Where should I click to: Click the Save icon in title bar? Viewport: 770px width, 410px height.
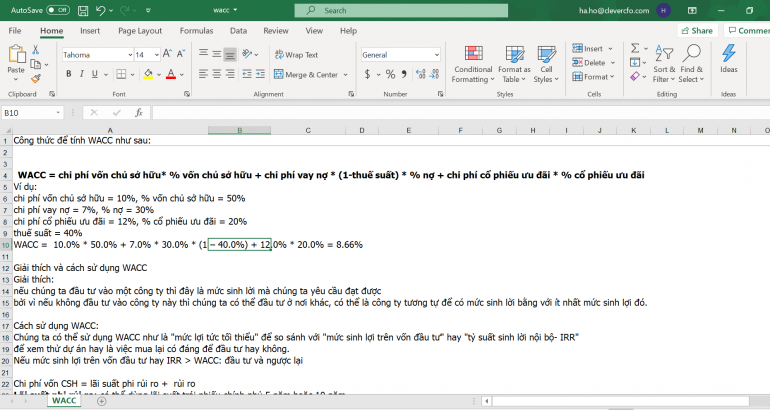click(x=84, y=10)
